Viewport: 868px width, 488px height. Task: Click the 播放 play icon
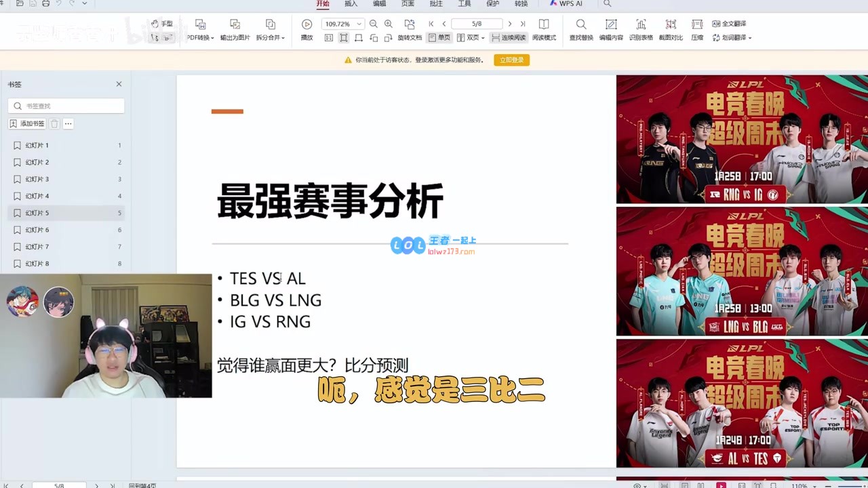[307, 24]
